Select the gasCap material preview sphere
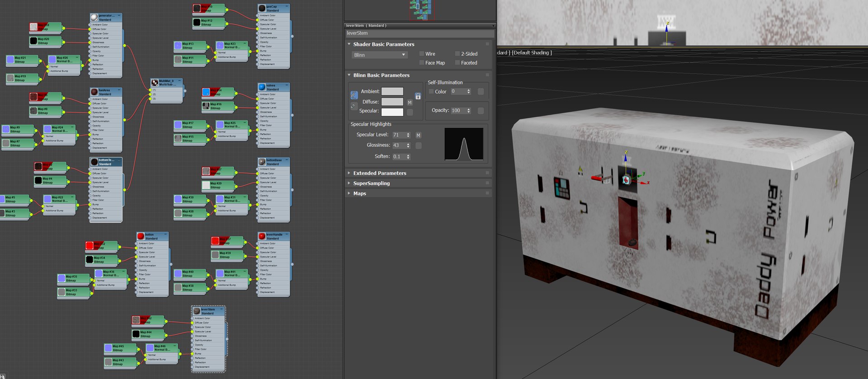 (262, 8)
